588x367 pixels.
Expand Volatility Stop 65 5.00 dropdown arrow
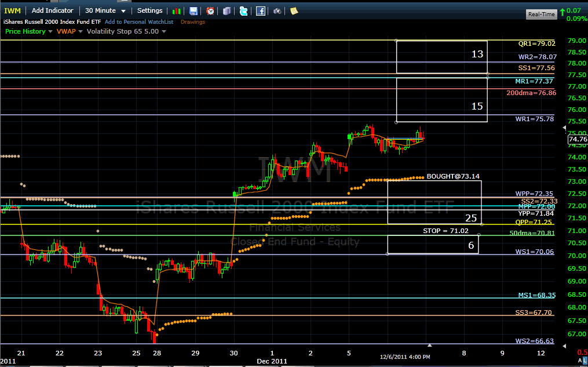[164, 31]
